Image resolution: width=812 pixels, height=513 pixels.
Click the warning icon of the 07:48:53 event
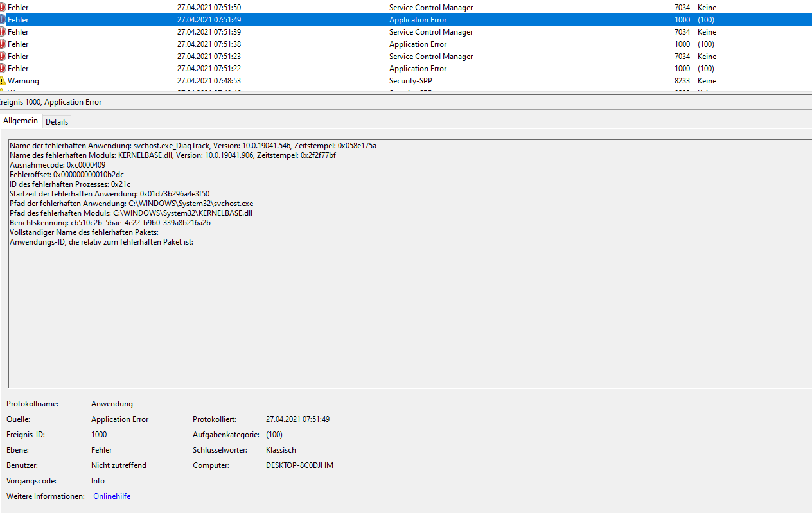3,81
